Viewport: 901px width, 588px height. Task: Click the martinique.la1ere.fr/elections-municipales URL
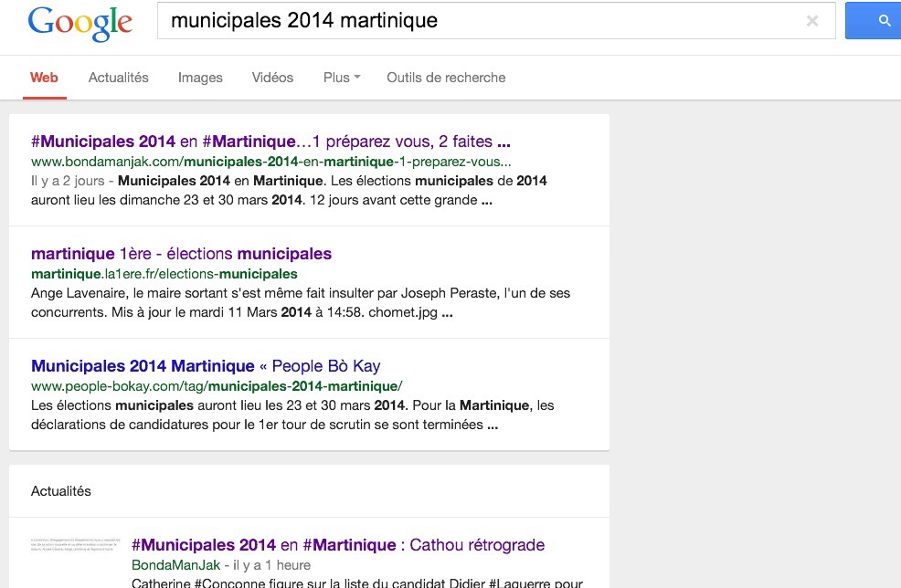tap(164, 274)
